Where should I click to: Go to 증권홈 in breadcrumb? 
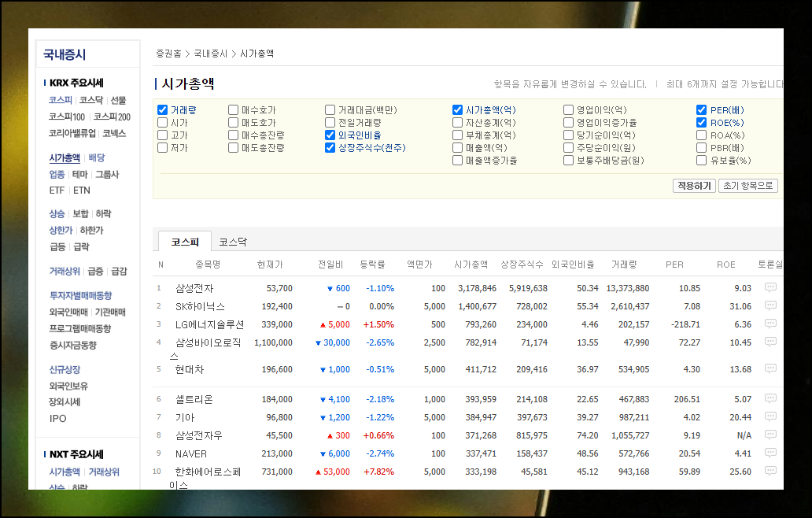point(169,54)
